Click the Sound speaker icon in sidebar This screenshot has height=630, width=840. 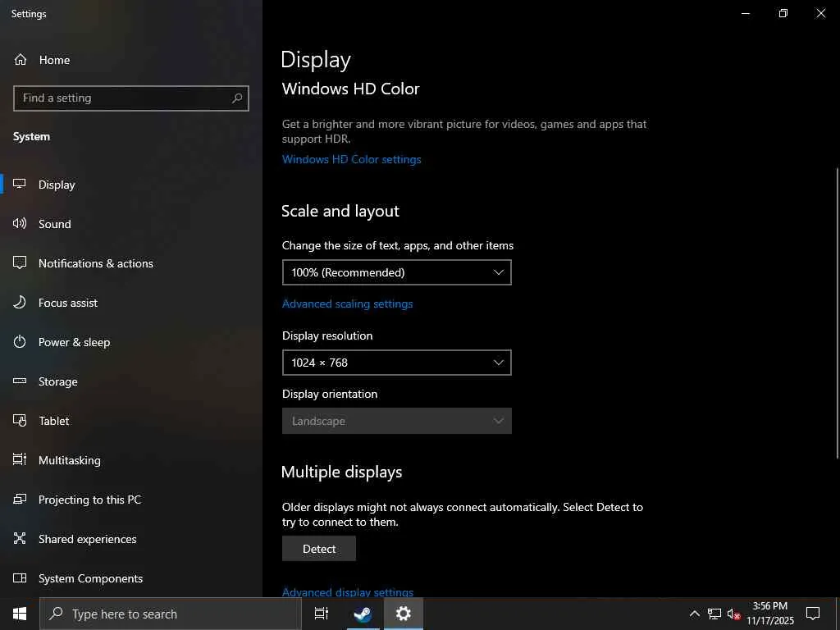[x=20, y=223]
